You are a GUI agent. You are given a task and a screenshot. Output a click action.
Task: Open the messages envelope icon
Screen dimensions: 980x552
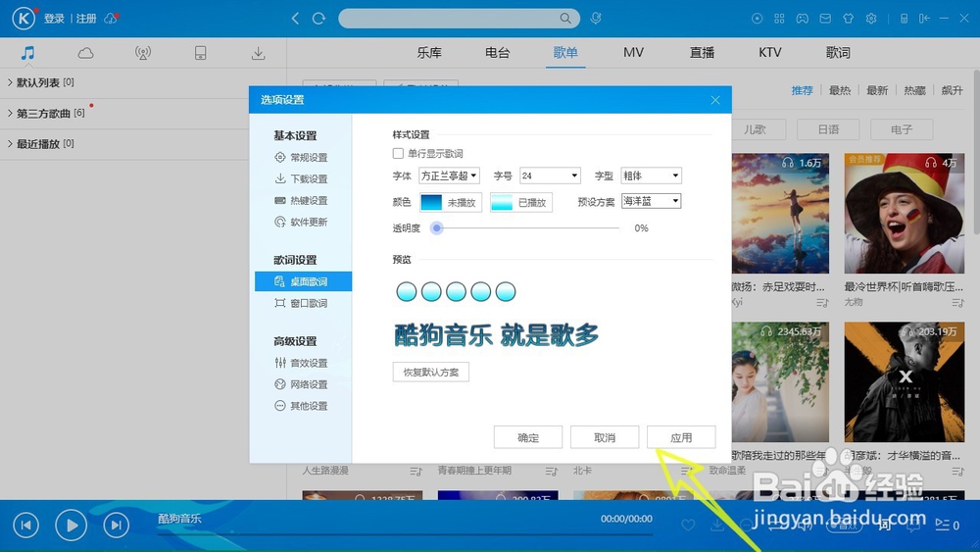(x=825, y=19)
